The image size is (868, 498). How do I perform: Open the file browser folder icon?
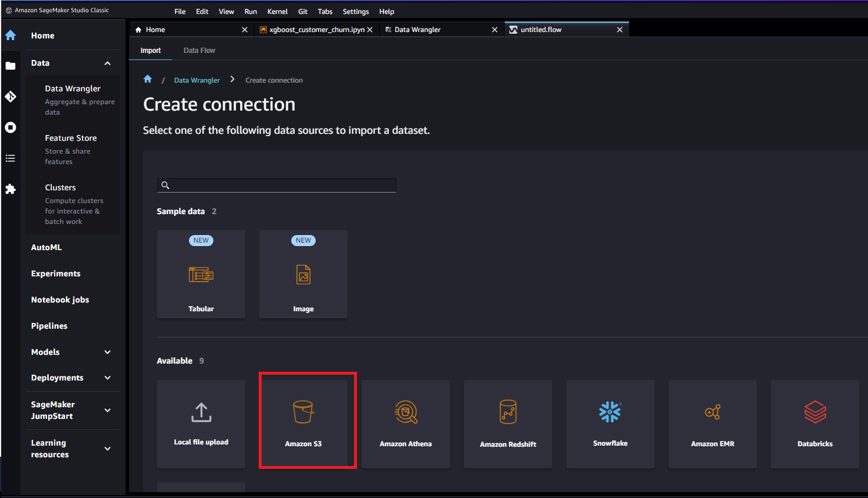click(10, 66)
